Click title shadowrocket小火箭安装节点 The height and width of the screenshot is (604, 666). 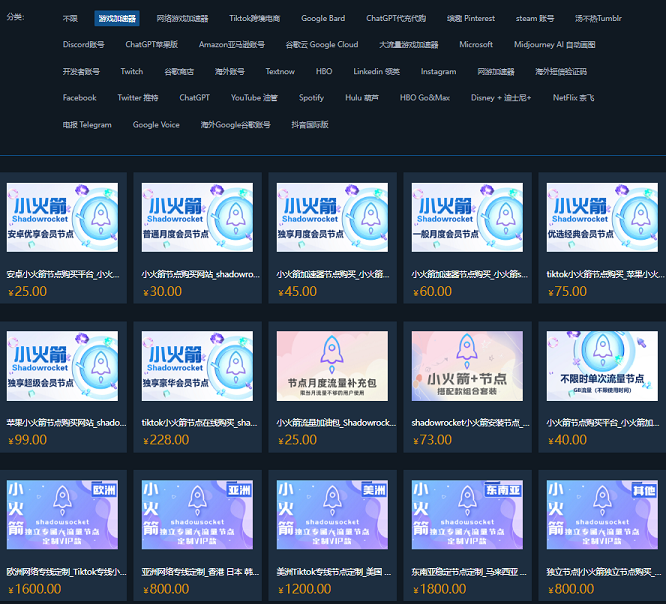click(470, 423)
